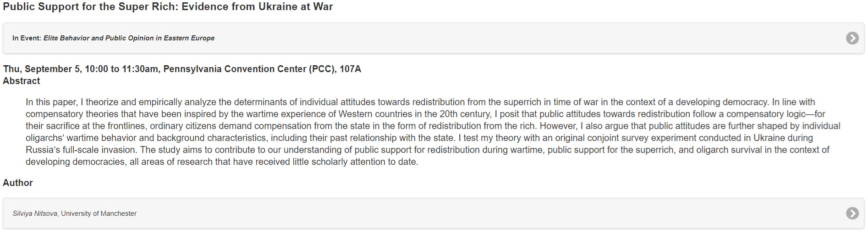Select the author name Silviya Nitsova
Screen dimensions: 868x236
[35, 214]
